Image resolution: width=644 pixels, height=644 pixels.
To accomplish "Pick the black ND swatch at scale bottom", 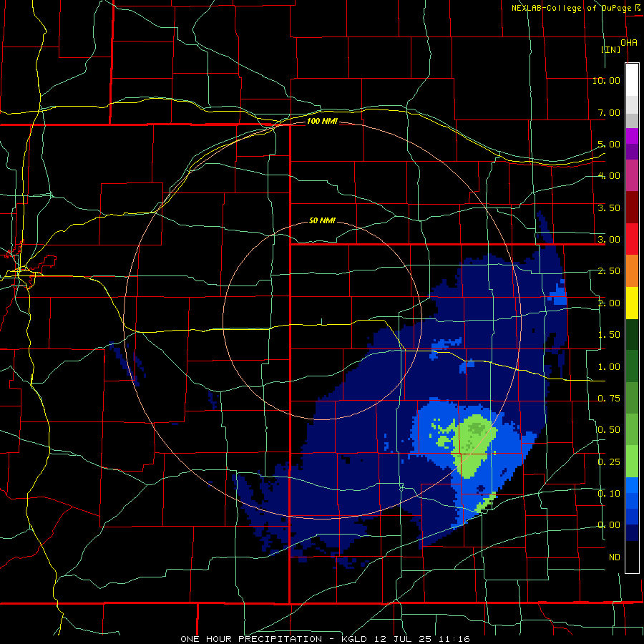I will (x=632, y=557).
